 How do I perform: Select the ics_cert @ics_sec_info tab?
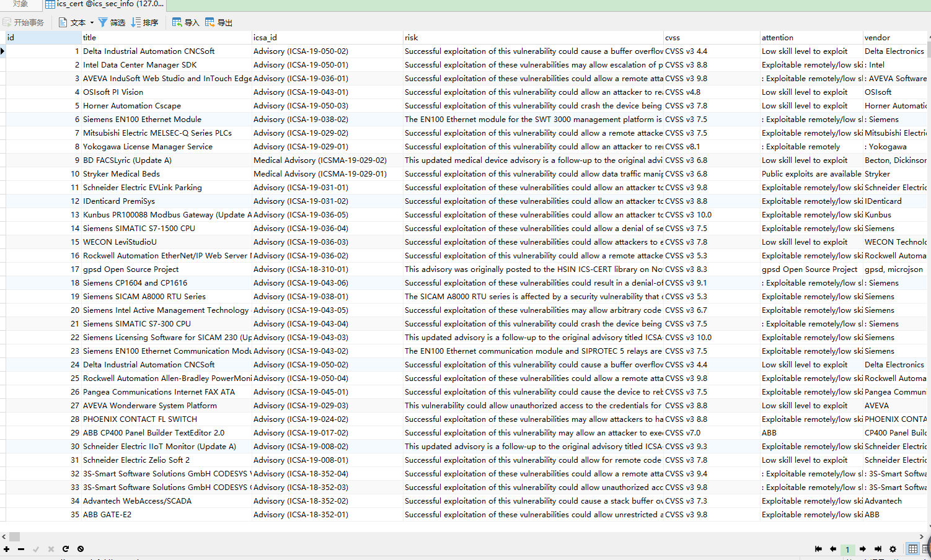pyautogui.click(x=105, y=4)
